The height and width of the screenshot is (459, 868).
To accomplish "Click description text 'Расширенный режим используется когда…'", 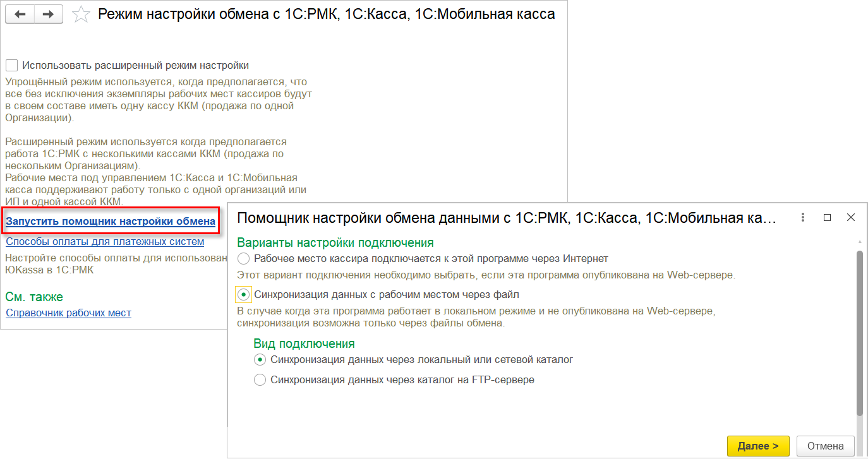I will coord(146,153).
